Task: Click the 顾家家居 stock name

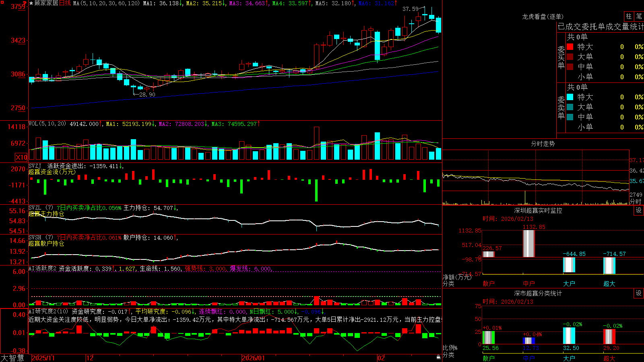Action: click(46, 3)
